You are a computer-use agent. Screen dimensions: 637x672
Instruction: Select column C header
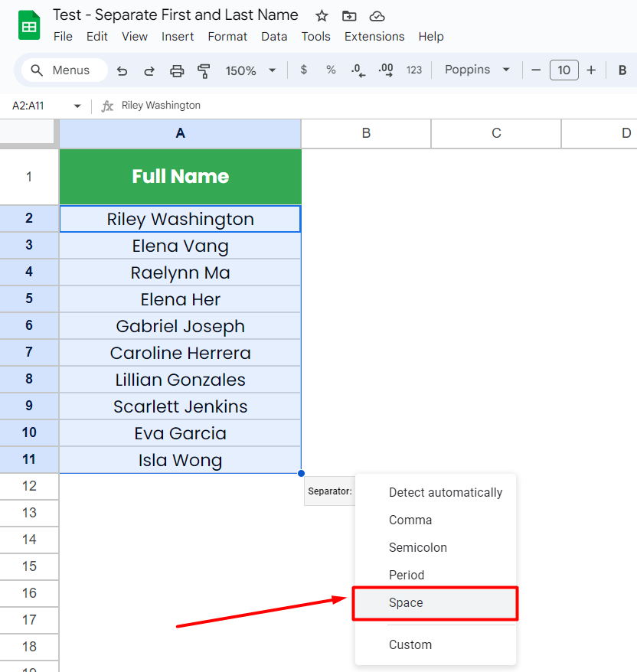click(x=496, y=133)
